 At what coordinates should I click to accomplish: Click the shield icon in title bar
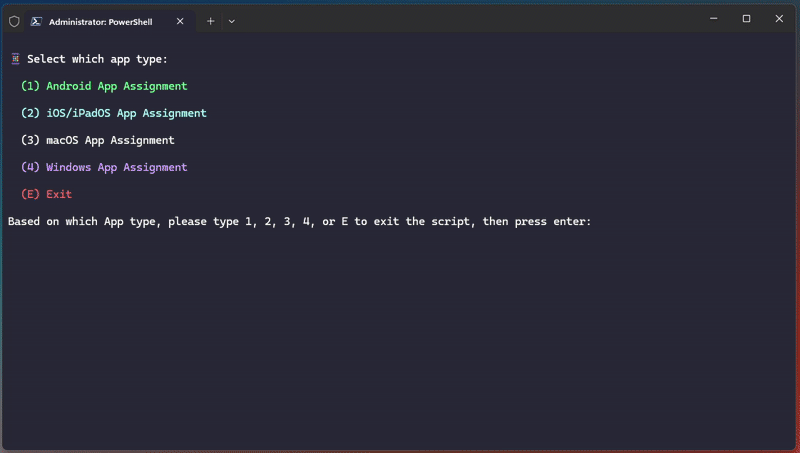(14, 21)
